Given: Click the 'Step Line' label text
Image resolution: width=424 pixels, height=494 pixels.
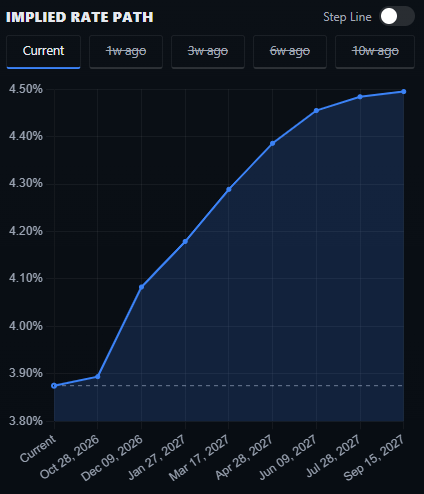Looking at the screenshot, I should pos(347,17).
